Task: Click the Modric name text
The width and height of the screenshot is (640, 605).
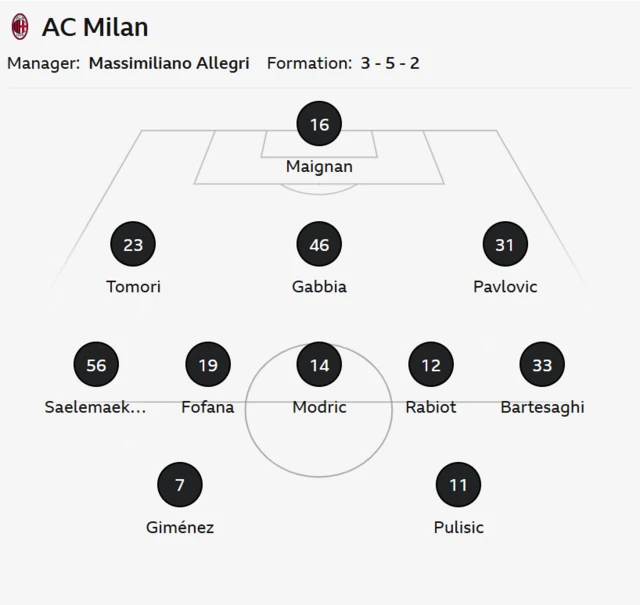Action: 319,407
